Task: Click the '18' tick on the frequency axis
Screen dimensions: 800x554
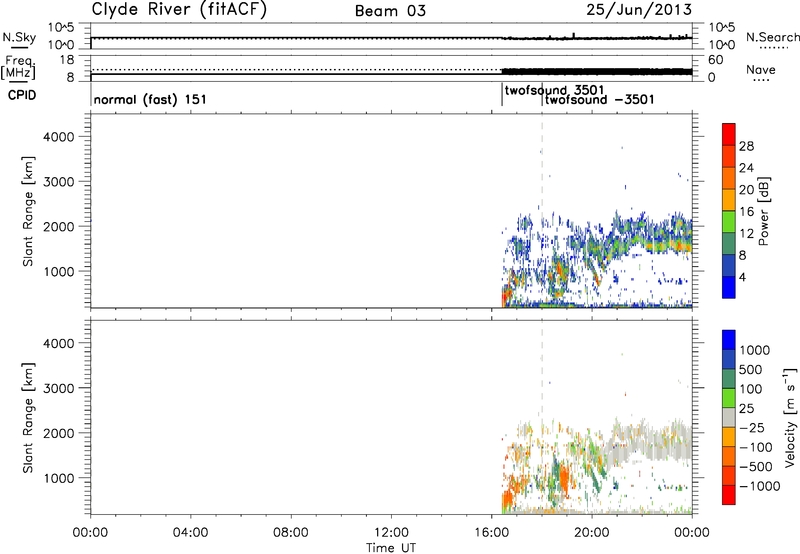Action: (x=67, y=60)
